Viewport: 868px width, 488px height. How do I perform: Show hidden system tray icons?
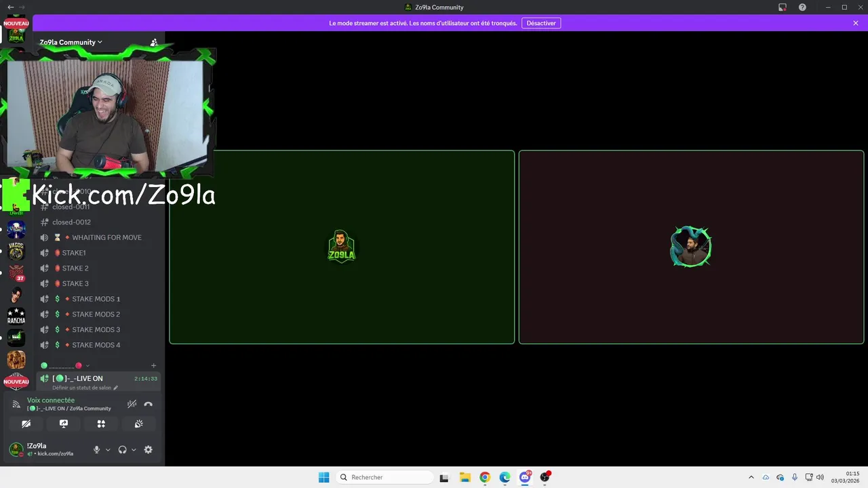click(x=751, y=477)
